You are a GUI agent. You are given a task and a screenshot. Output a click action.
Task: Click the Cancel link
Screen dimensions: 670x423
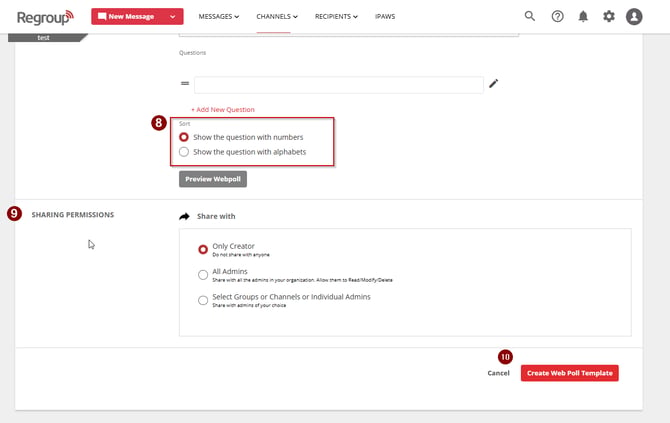tap(498, 373)
